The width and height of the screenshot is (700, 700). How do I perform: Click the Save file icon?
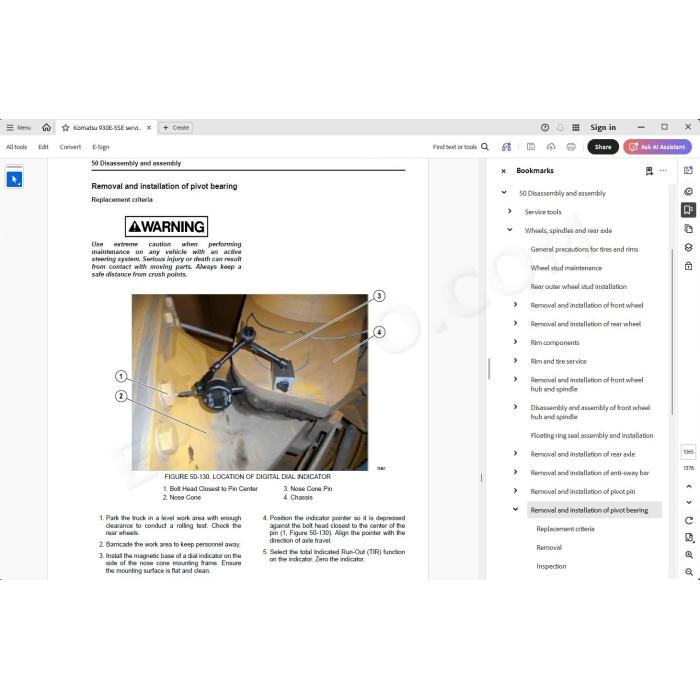pos(531,147)
